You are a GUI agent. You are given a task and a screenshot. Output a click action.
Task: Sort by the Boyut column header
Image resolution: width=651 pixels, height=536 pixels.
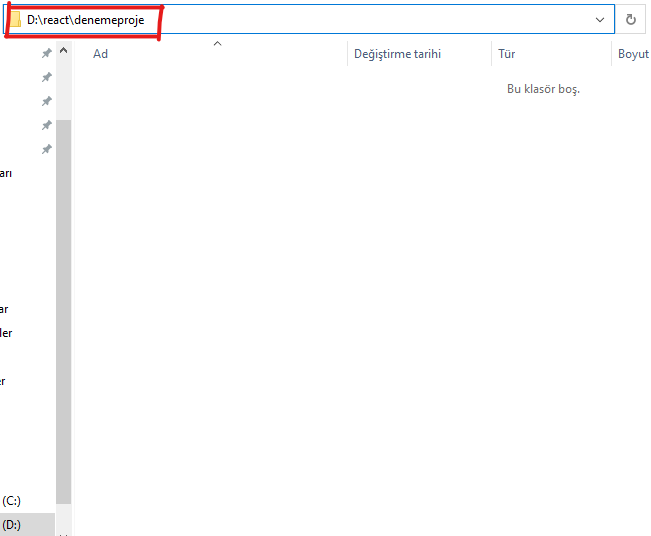tap(632, 54)
